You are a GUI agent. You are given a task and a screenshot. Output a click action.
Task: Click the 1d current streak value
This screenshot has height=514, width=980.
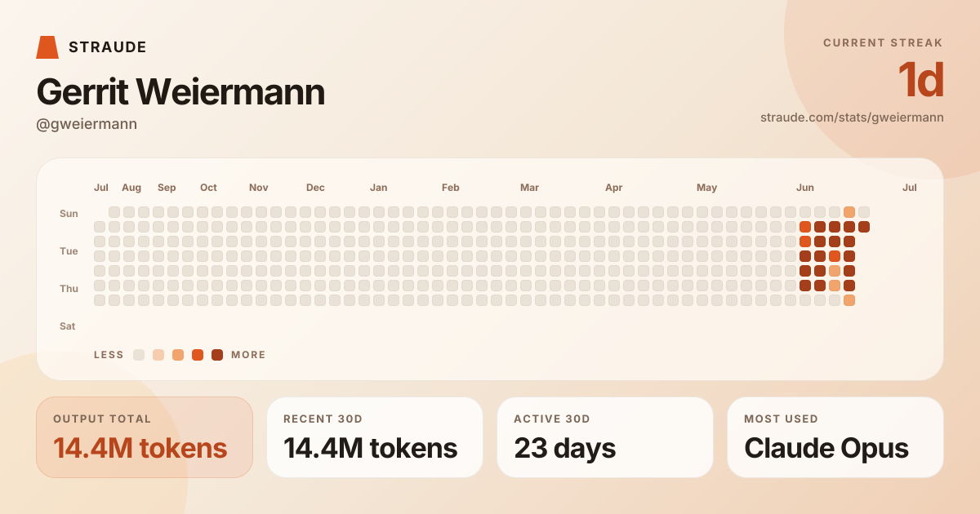pos(920,80)
